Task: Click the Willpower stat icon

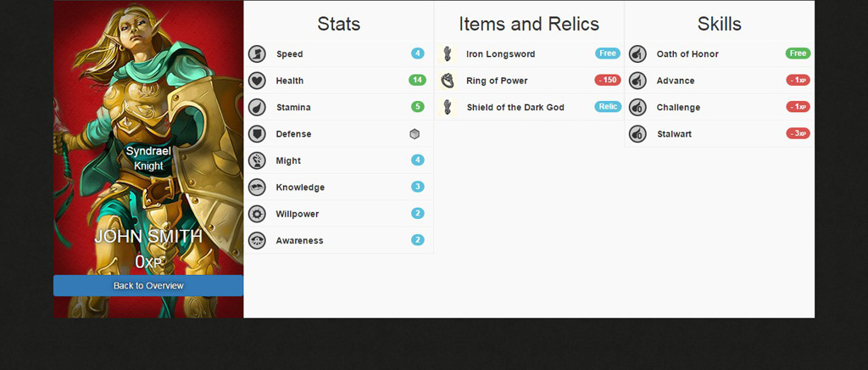Action: pyautogui.click(x=257, y=214)
